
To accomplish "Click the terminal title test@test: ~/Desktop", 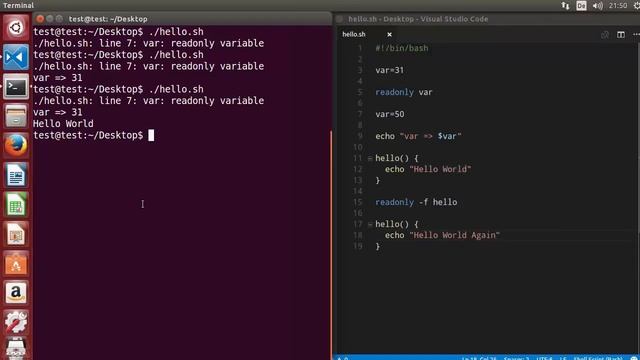I will pos(108,19).
